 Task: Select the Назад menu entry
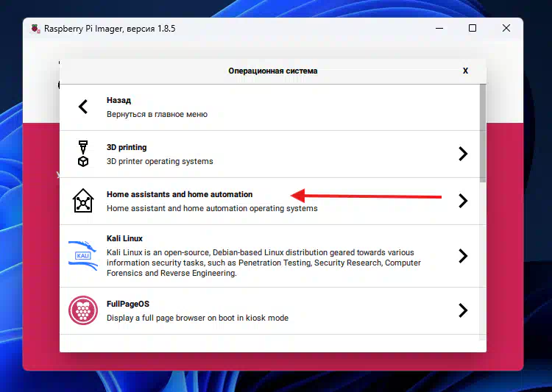coord(269,107)
